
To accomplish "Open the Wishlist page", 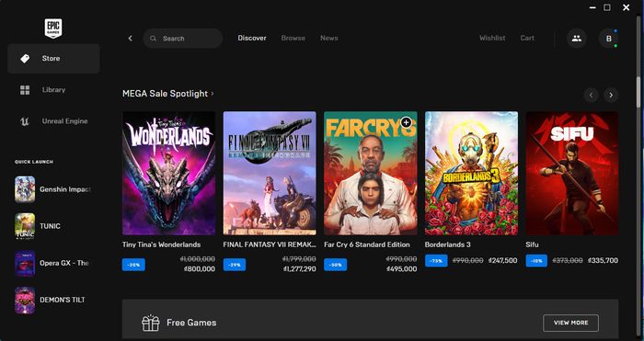I will click(x=492, y=39).
